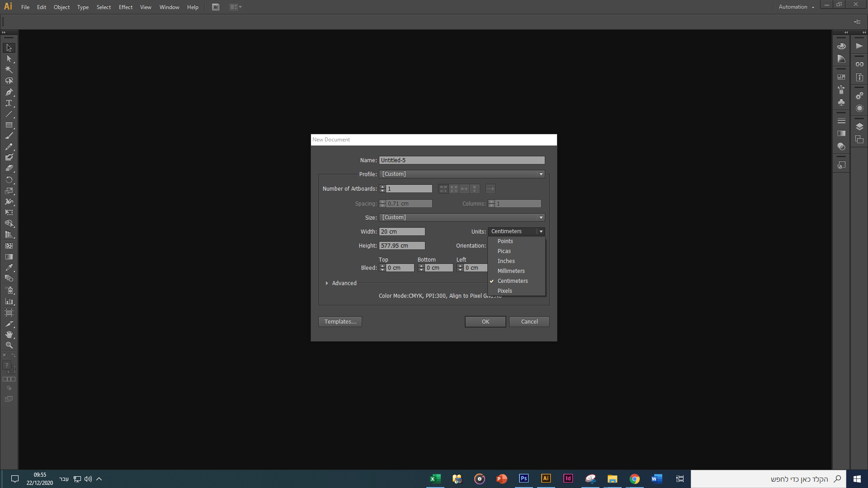Open Illustrator from the taskbar
Screen dimensions: 868x488
546,479
